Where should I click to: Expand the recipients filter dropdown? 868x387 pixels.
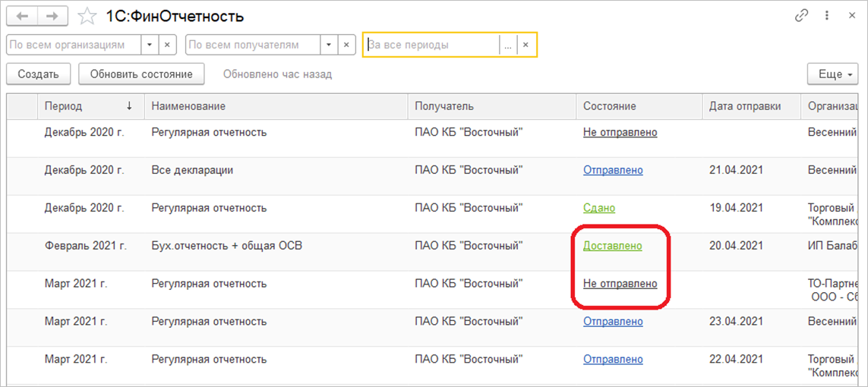click(x=328, y=45)
